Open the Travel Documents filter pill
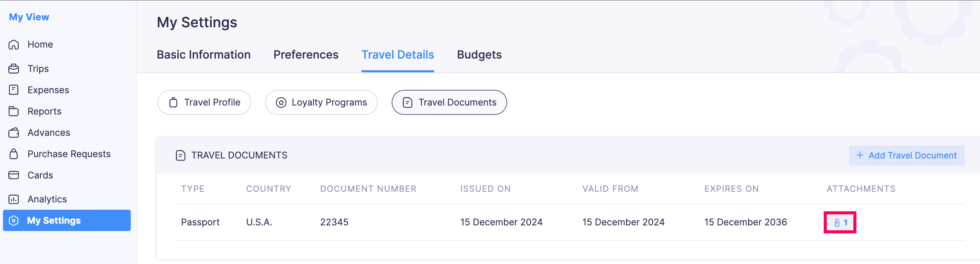This screenshot has height=264, width=980. (449, 102)
